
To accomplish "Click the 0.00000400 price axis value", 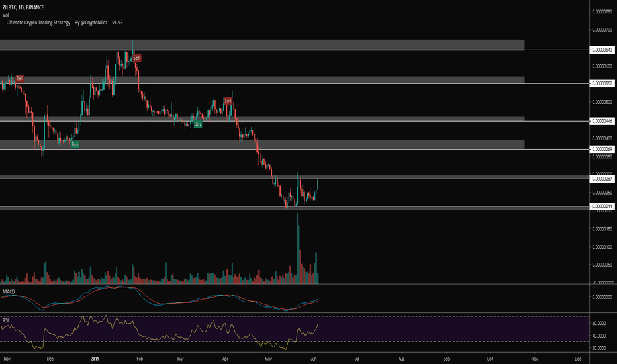I will 602,138.
